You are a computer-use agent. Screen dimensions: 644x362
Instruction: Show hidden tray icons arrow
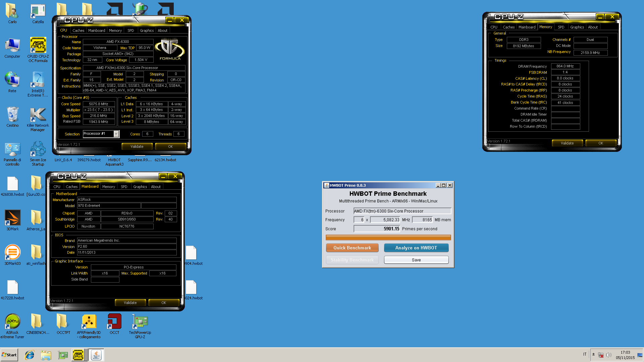[593, 355]
